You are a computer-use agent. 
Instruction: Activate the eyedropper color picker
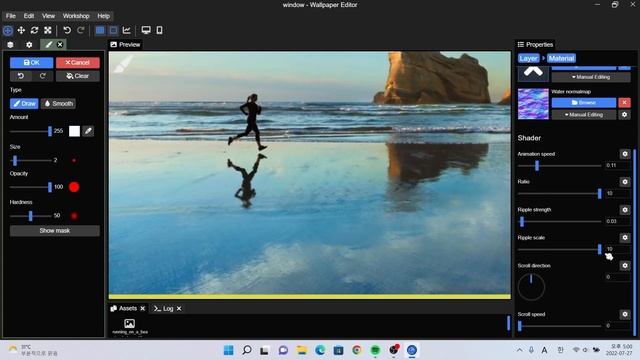click(88, 131)
